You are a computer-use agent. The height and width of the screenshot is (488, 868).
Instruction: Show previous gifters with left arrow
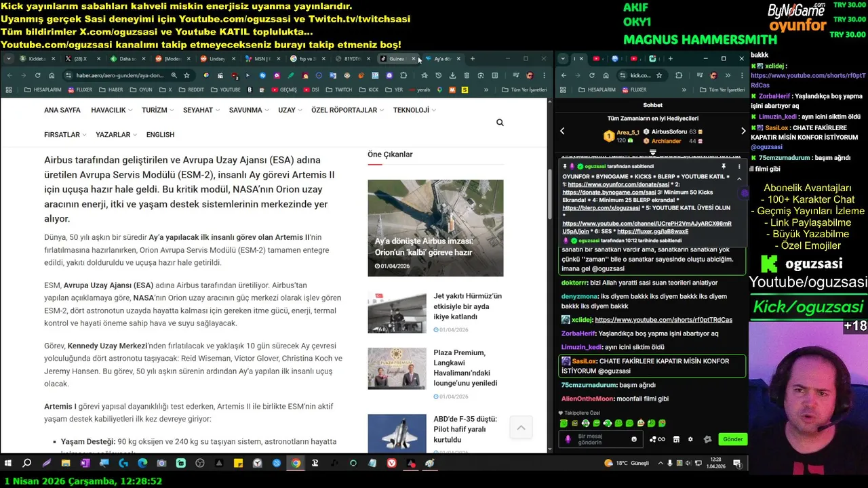coord(562,131)
